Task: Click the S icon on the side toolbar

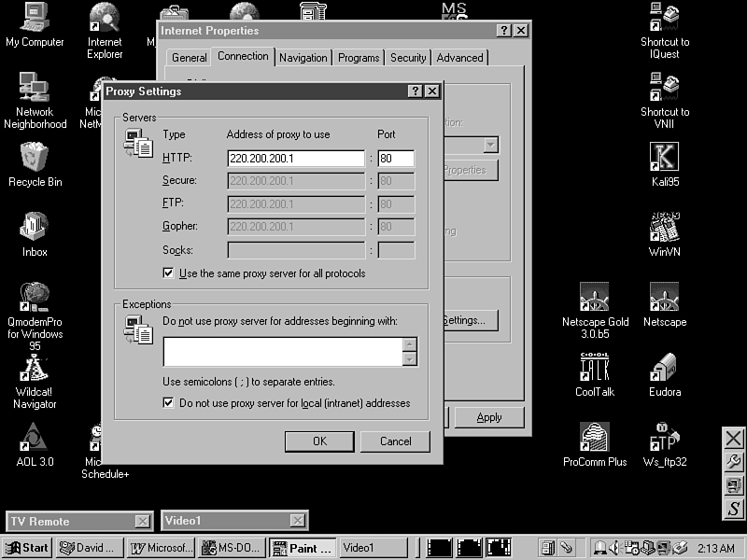Action: coord(734,508)
